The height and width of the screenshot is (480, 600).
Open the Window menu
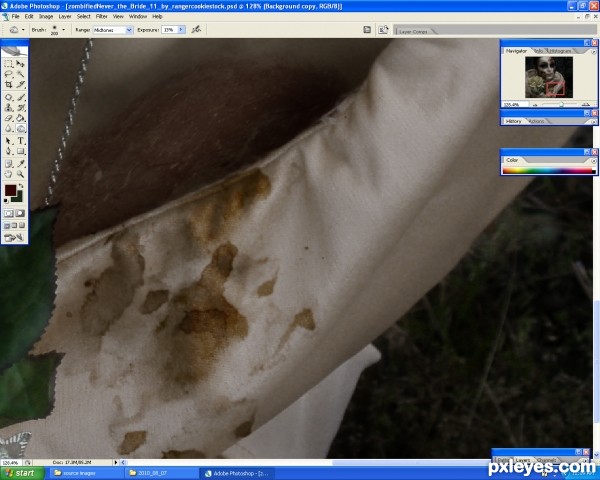[138, 16]
